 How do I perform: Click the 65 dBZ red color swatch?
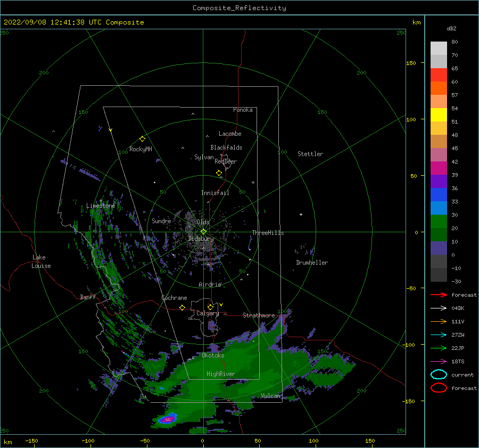coord(439,75)
